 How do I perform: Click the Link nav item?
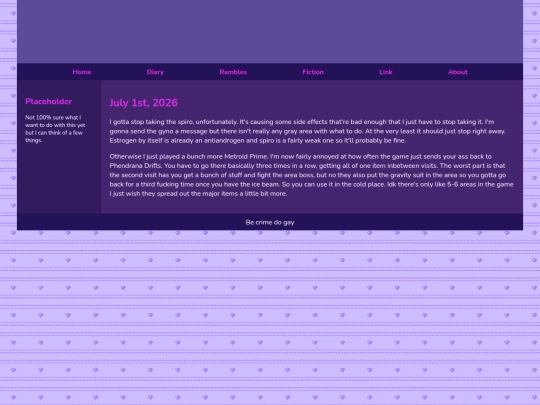coord(385,72)
